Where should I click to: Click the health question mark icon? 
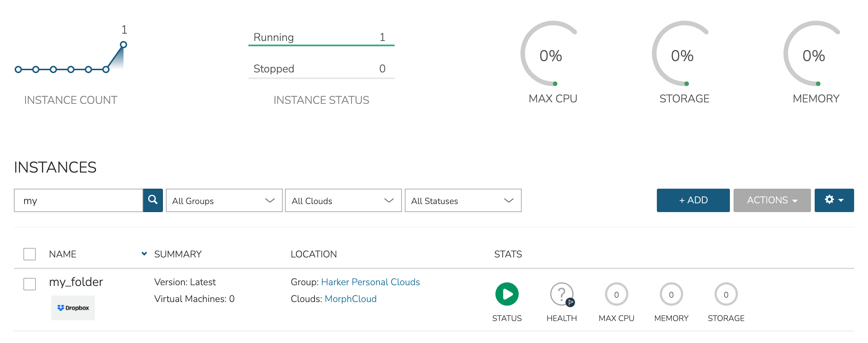pos(561,294)
